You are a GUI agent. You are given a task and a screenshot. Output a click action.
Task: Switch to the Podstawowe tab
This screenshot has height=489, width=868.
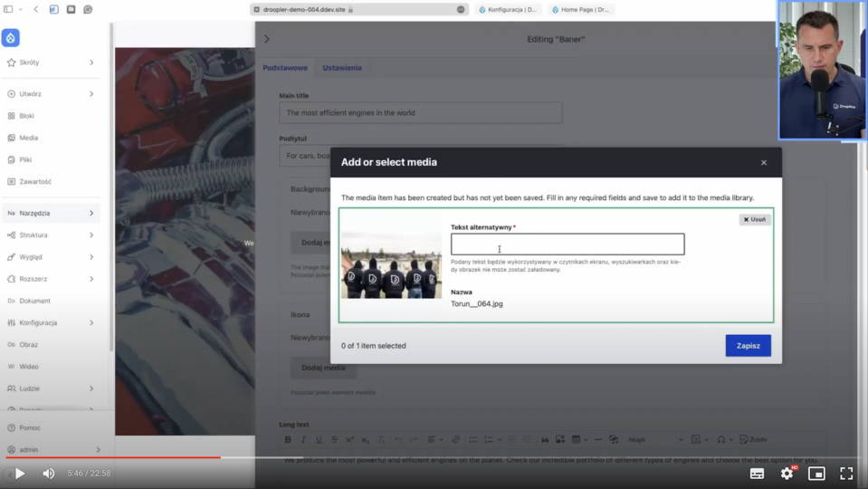(285, 68)
